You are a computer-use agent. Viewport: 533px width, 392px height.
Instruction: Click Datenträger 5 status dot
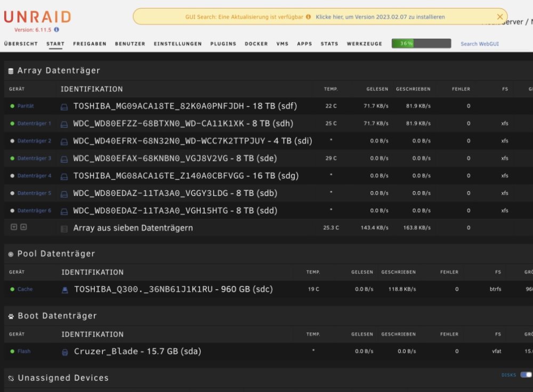[x=12, y=193]
